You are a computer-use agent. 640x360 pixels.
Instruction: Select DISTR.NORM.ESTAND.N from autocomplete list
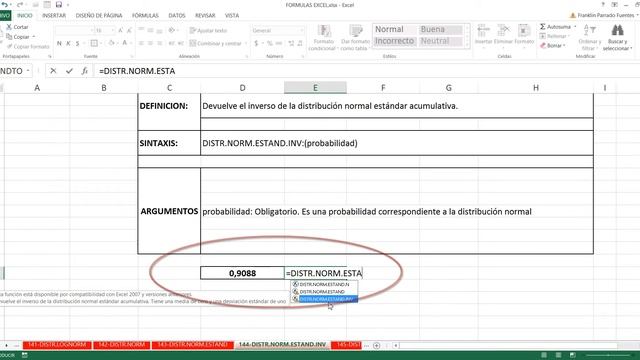coord(325,284)
